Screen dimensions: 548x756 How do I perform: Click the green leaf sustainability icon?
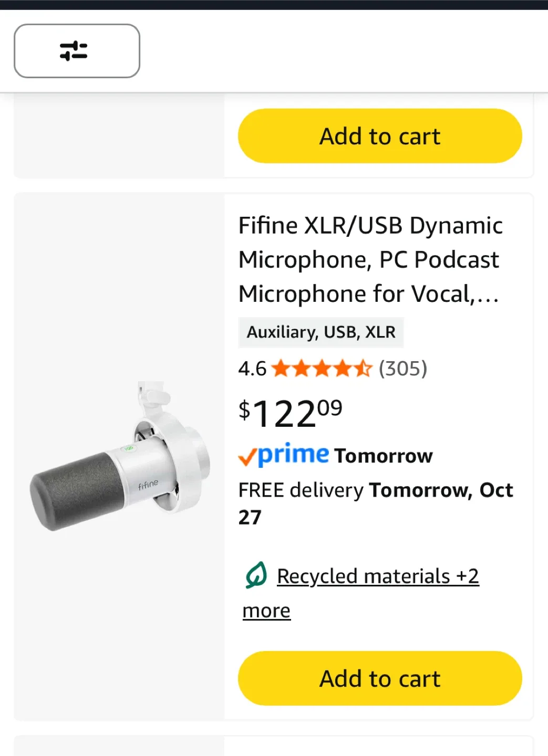point(256,575)
